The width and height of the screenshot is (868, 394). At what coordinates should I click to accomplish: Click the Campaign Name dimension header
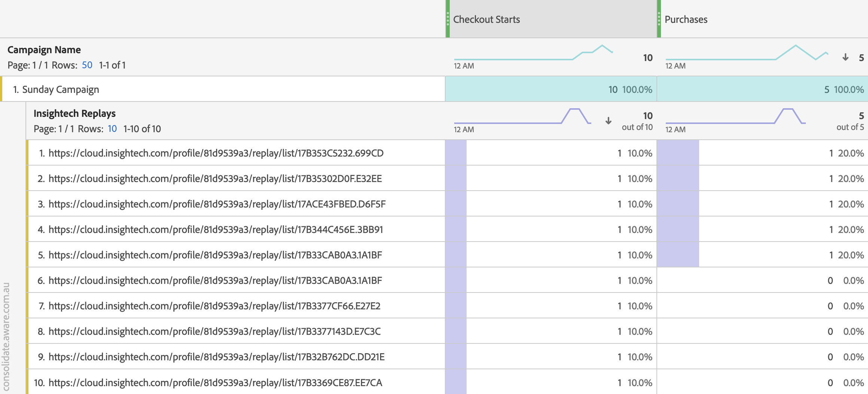pos(44,50)
